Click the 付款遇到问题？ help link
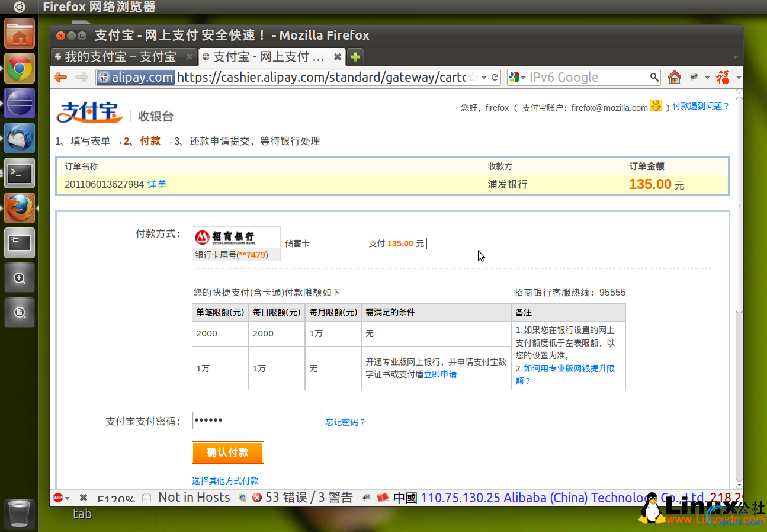Viewport: 767px width, 532px height. click(701, 106)
